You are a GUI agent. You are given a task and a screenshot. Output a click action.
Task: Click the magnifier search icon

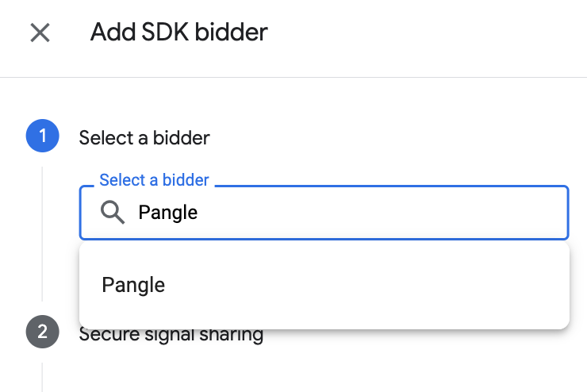coord(113,212)
